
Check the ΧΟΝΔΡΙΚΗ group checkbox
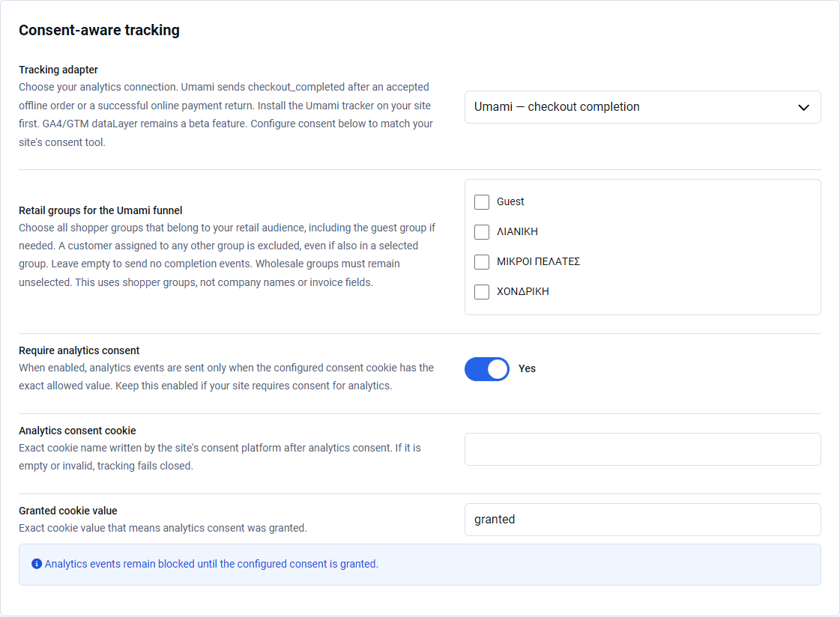pos(482,291)
